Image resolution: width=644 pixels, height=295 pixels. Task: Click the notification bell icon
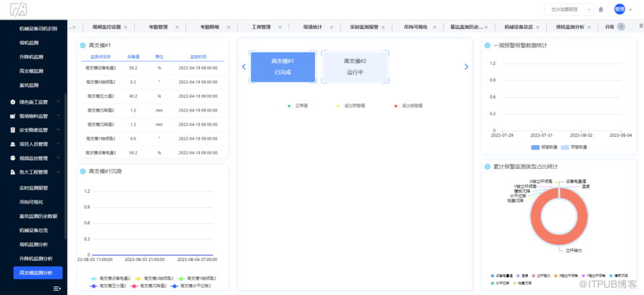click(601, 9)
